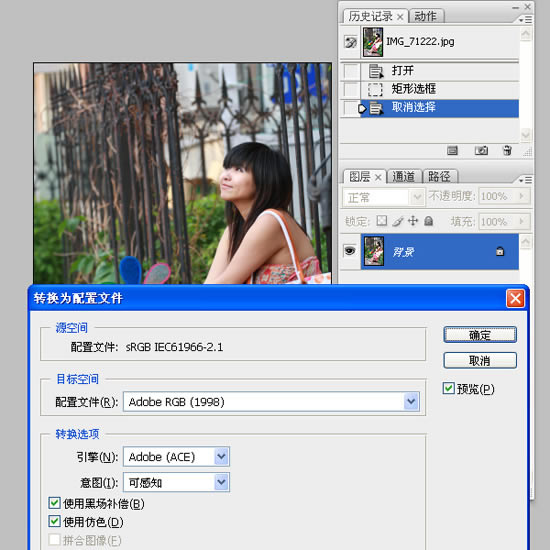550x550 pixels.
Task: Click layers panel scrollbar up arrow
Action: (525, 242)
